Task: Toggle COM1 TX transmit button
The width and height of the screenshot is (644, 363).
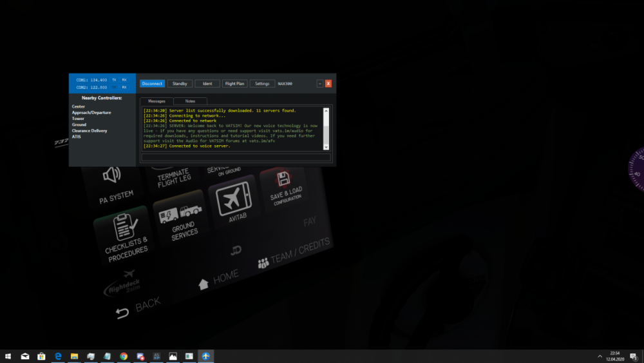Action: 114,80
